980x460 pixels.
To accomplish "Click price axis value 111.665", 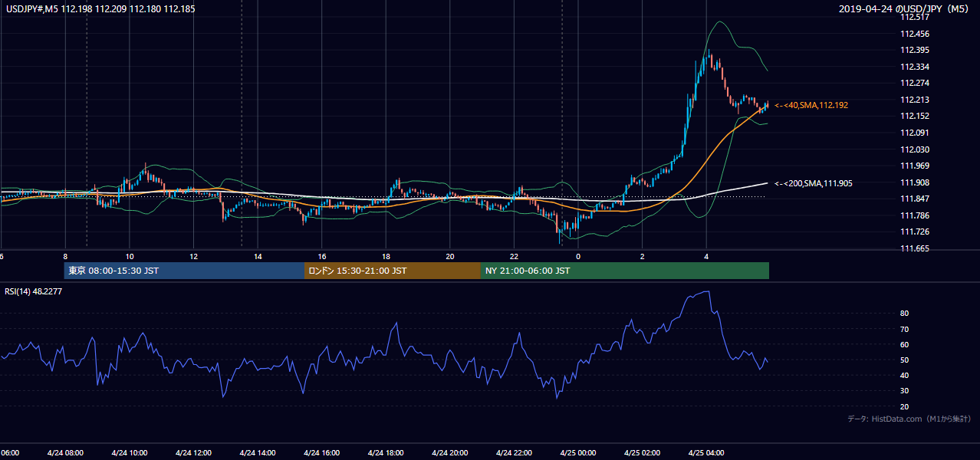I will pos(916,248).
